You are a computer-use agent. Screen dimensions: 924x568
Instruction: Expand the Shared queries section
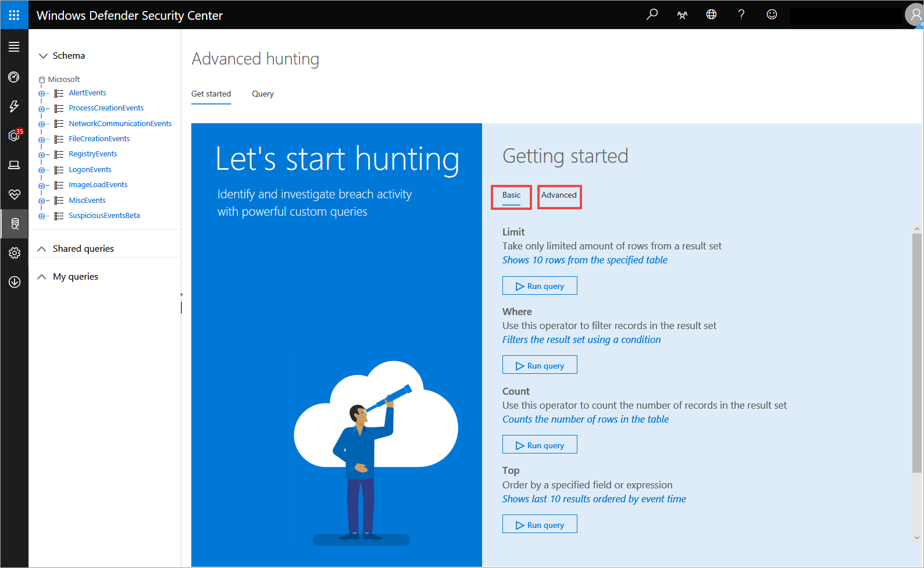pos(42,249)
